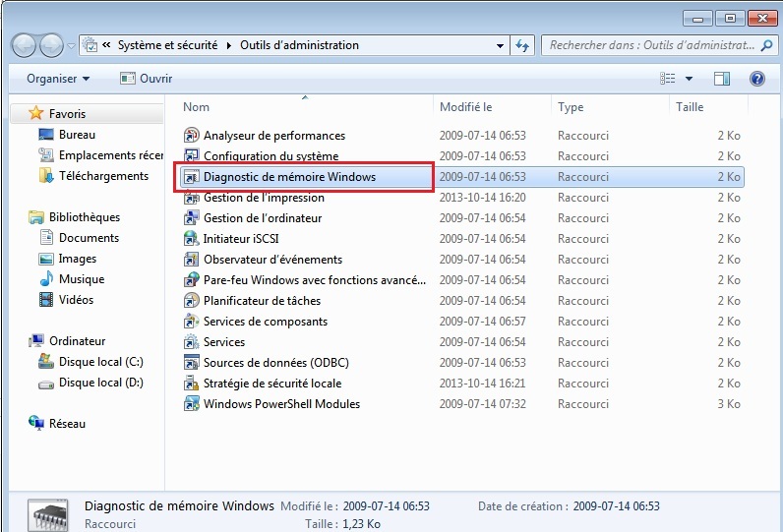Click the change view icon
Image resolution: width=783 pixels, height=532 pixels.
668,79
